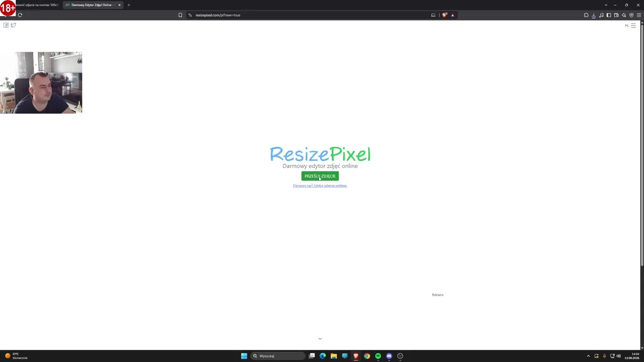Open site settings icon beside the URL

click(190, 15)
